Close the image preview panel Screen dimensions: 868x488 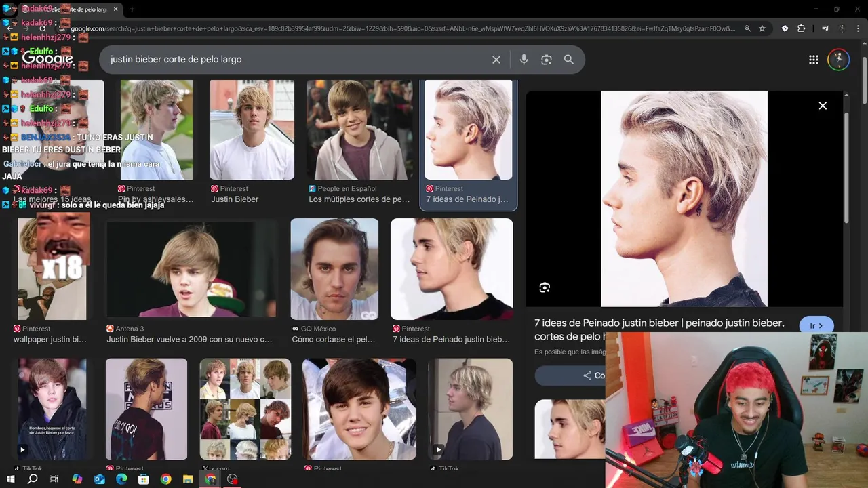[x=823, y=106]
